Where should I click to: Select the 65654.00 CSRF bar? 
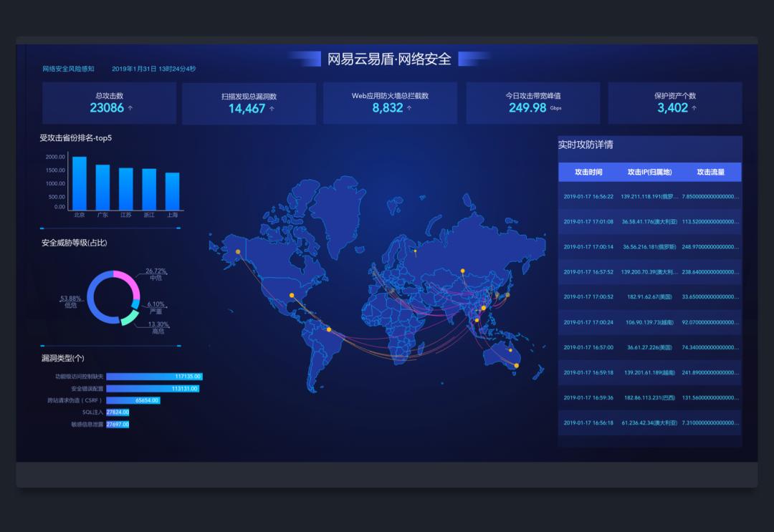click(133, 400)
